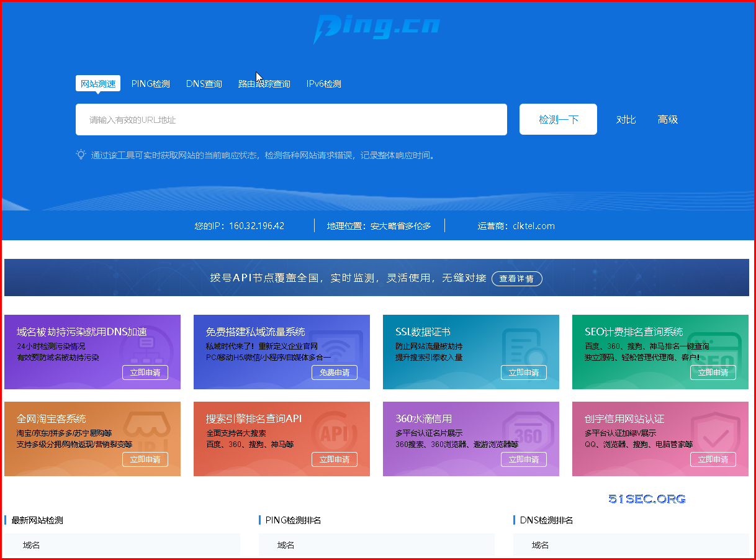
Task: Switch to 路由跟踪查询 tab
Action: 264,84
